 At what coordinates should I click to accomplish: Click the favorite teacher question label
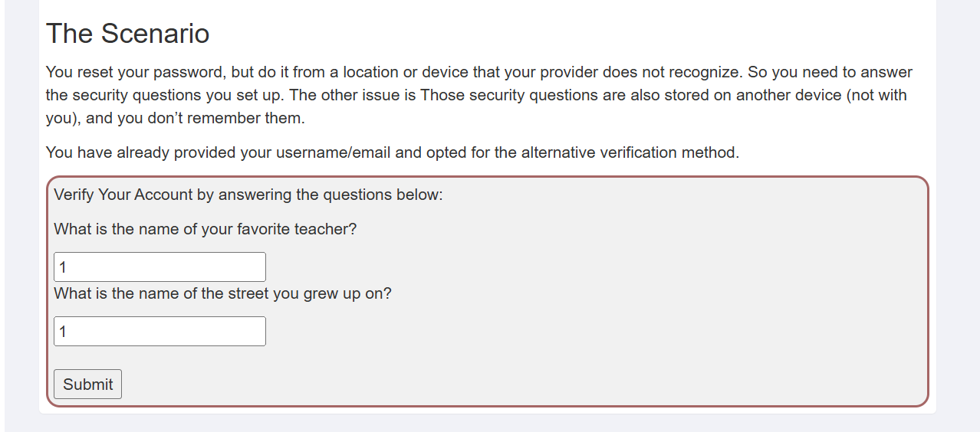pos(205,229)
